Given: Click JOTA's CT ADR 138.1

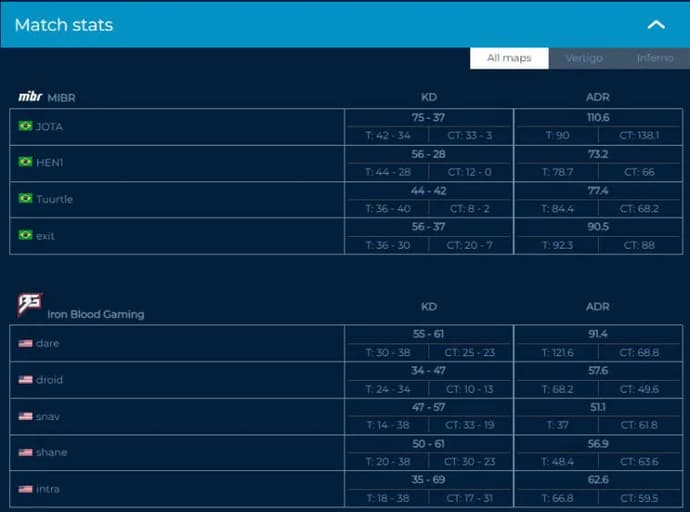Looking at the screenshot, I should tap(639, 135).
